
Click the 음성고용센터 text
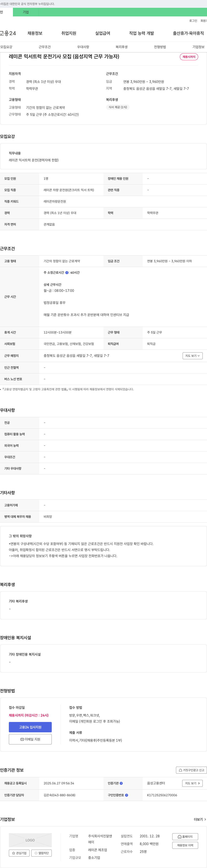point(156,783)
